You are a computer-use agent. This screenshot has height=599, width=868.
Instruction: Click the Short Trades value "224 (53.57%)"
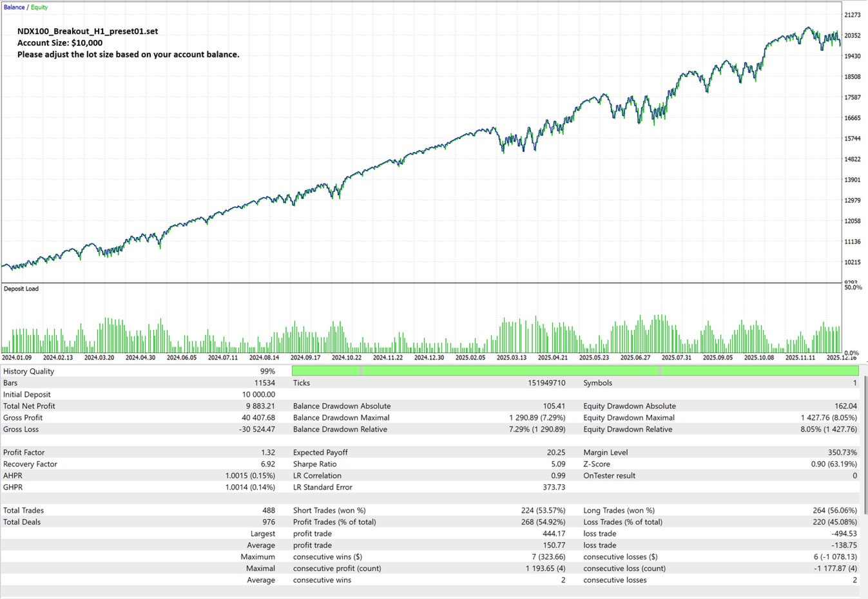(543, 510)
